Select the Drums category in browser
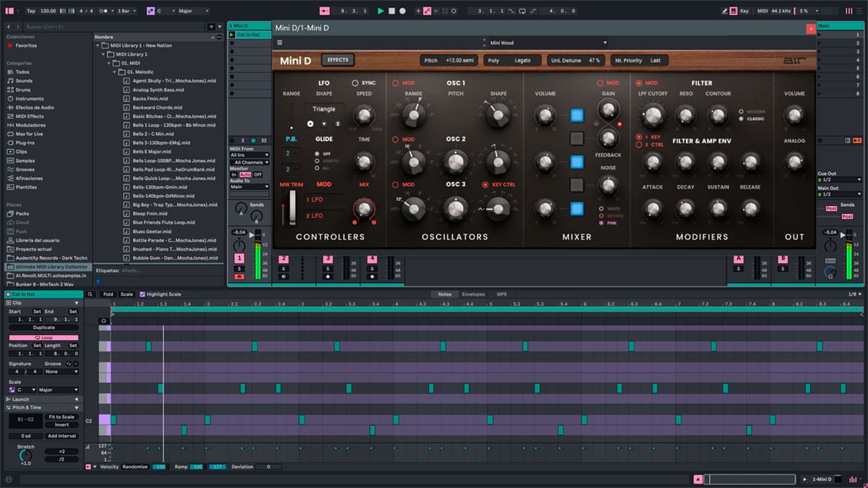Viewport: 868px width, 488px height. tap(24, 90)
